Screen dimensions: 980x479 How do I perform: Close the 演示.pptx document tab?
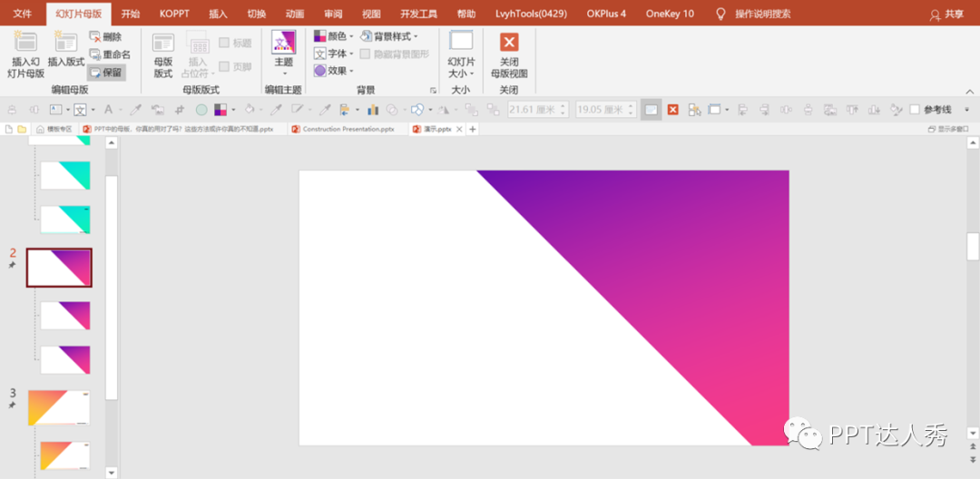tap(459, 129)
